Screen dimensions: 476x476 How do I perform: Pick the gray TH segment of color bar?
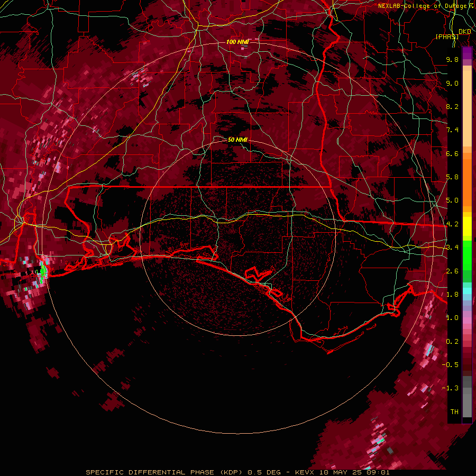click(467, 403)
